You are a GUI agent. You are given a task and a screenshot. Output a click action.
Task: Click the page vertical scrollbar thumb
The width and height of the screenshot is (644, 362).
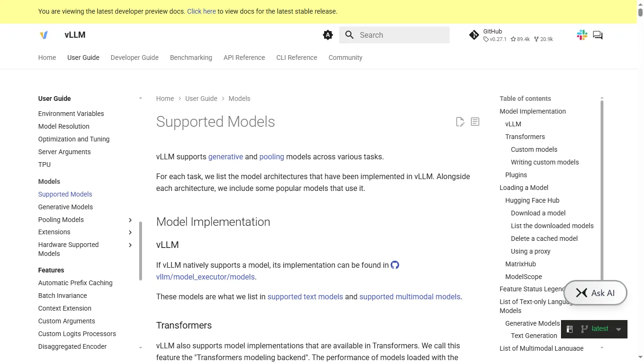tap(640, 12)
